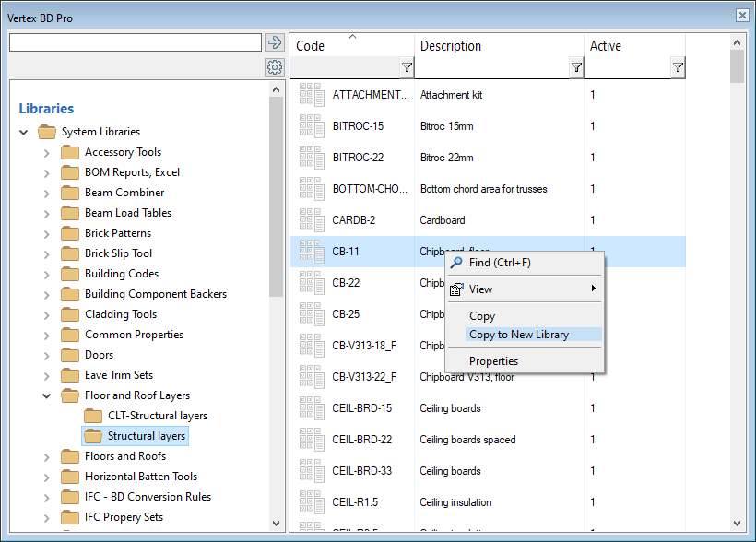Click the Structural layers folder icon
Viewport: 756px width, 542px height.
pos(91,435)
